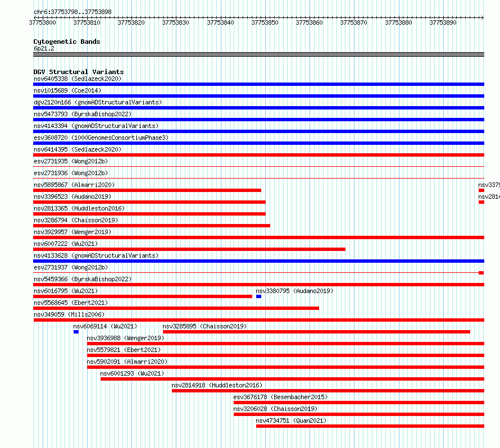Open nsv6016795 (Wu2021) label
Image resolution: width=500 pixels, height=448 pixels.
click(x=66, y=291)
